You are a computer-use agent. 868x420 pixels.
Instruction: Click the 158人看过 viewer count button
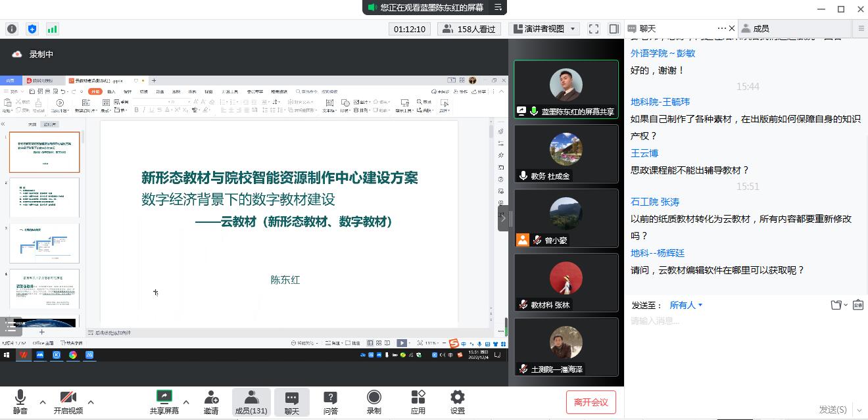tap(470, 29)
